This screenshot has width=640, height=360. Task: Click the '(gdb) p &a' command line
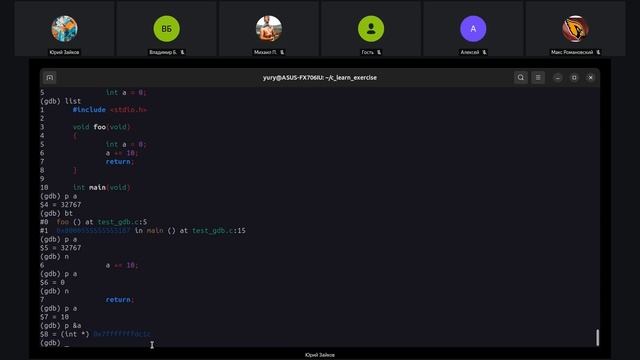61,325
